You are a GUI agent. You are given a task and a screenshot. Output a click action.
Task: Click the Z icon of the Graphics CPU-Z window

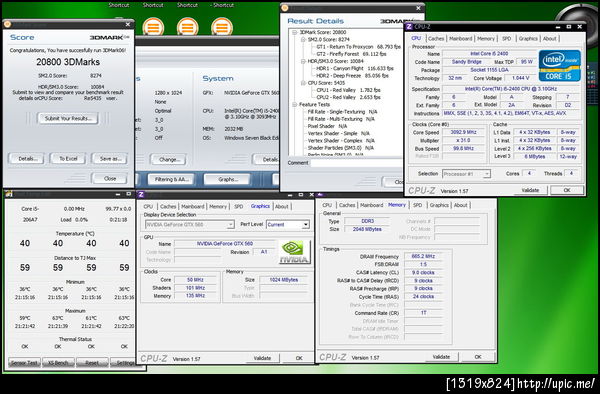[x=141, y=194]
